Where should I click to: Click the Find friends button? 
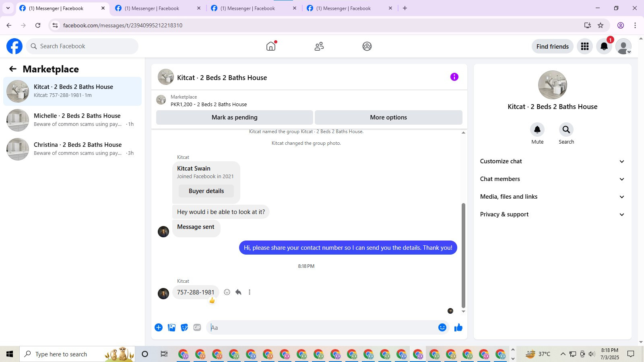(x=553, y=46)
